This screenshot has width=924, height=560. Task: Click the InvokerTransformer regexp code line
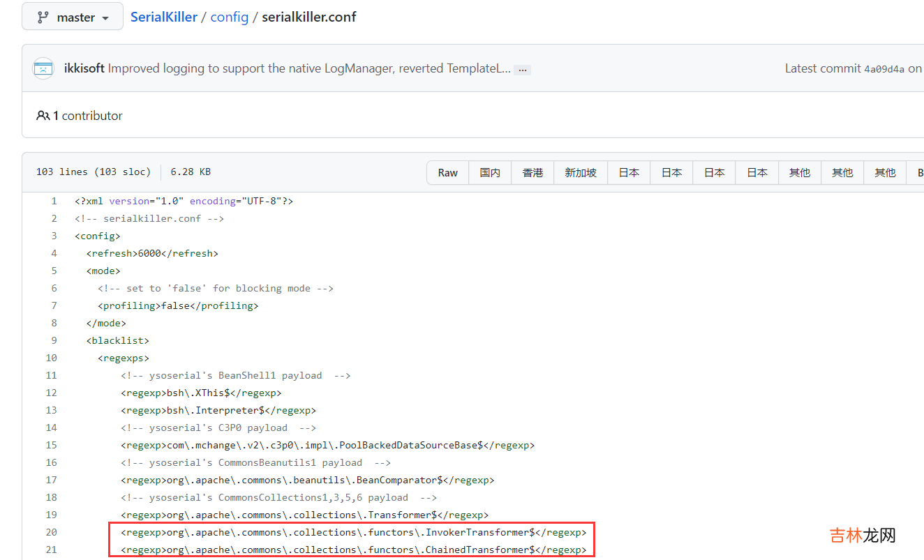(x=353, y=532)
